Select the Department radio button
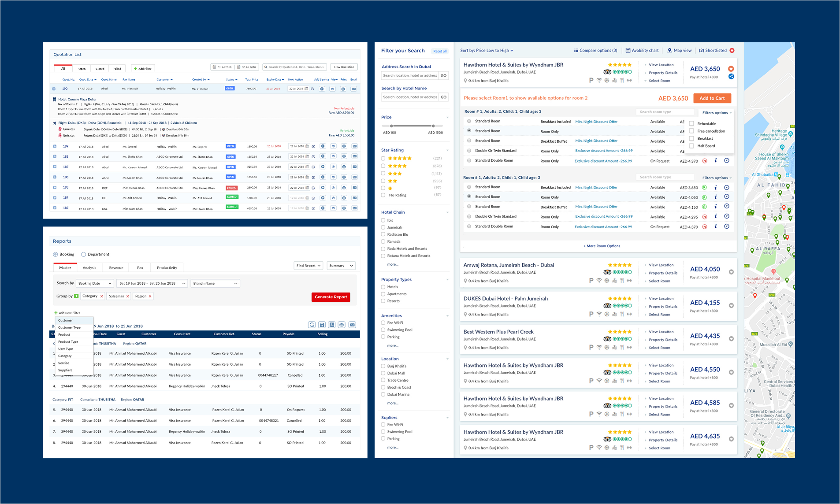This screenshot has height=504, width=840. pyautogui.click(x=83, y=254)
